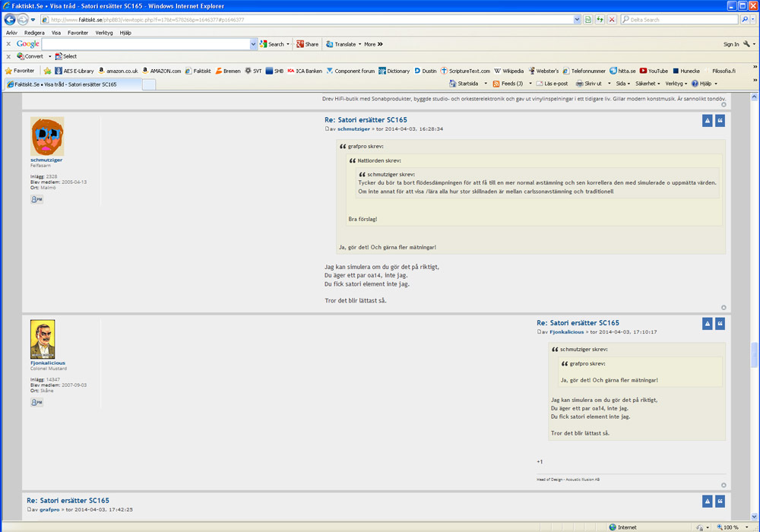Click the Feeds (J) button
This screenshot has height=532, width=760.
click(x=508, y=84)
